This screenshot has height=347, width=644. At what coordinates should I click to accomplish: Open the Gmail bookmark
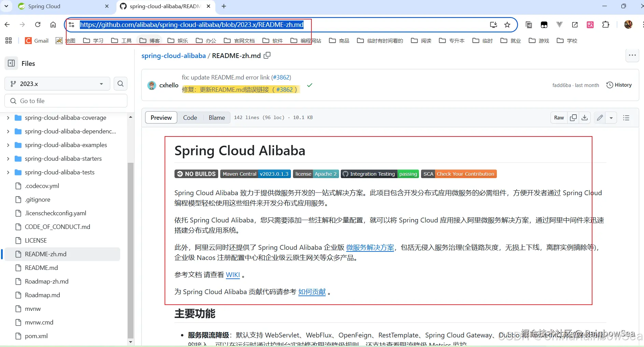tap(37, 41)
